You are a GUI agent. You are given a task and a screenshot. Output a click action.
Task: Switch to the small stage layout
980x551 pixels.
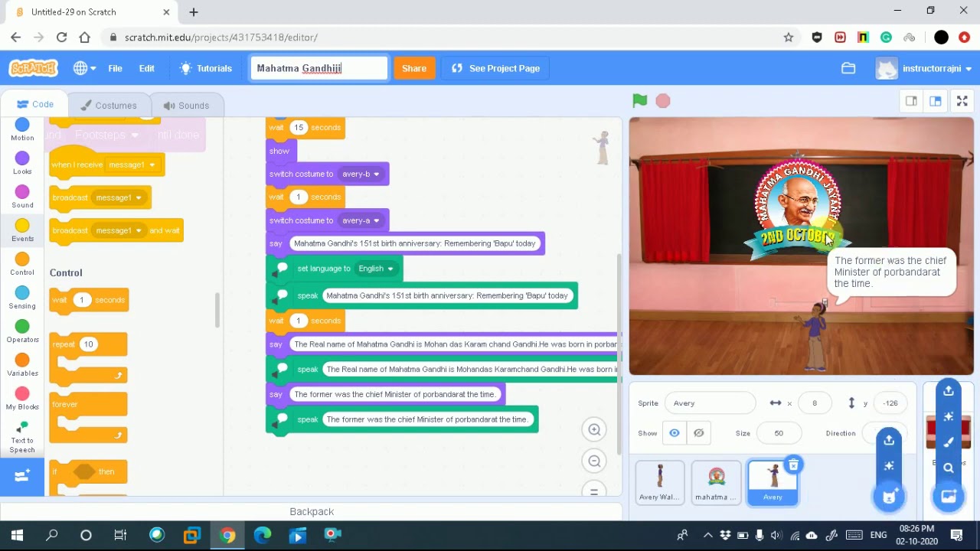[911, 101]
